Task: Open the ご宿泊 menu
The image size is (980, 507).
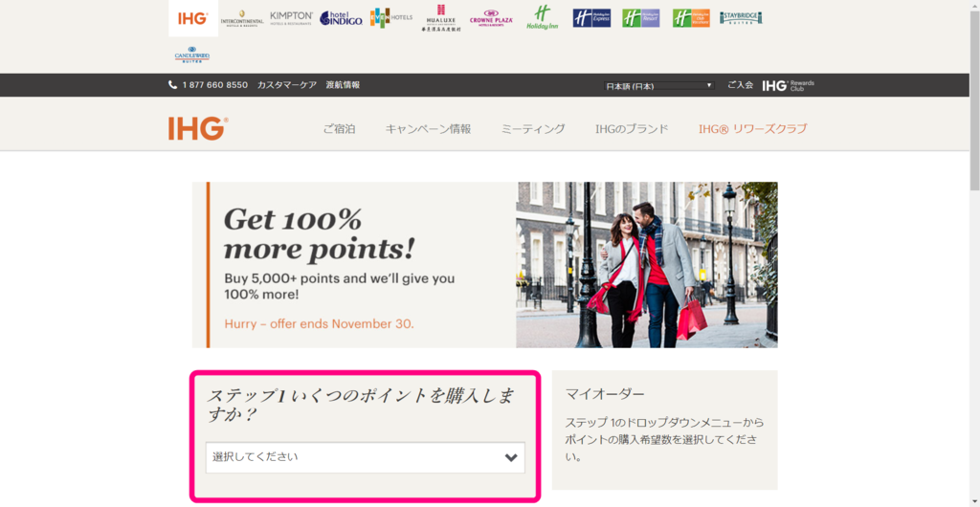Action: click(x=340, y=129)
